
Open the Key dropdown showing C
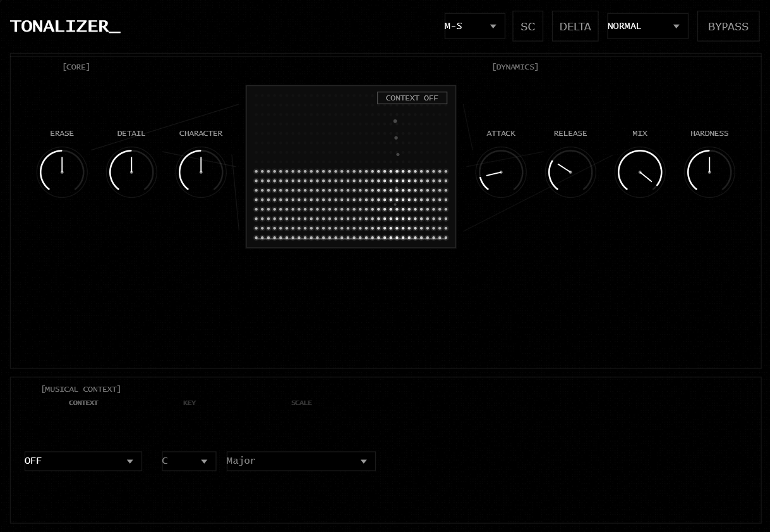pos(189,461)
